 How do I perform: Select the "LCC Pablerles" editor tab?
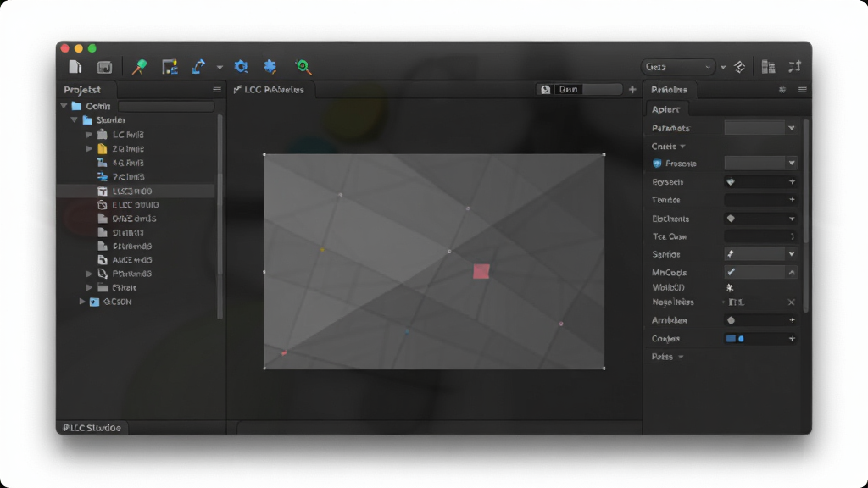pyautogui.click(x=269, y=90)
